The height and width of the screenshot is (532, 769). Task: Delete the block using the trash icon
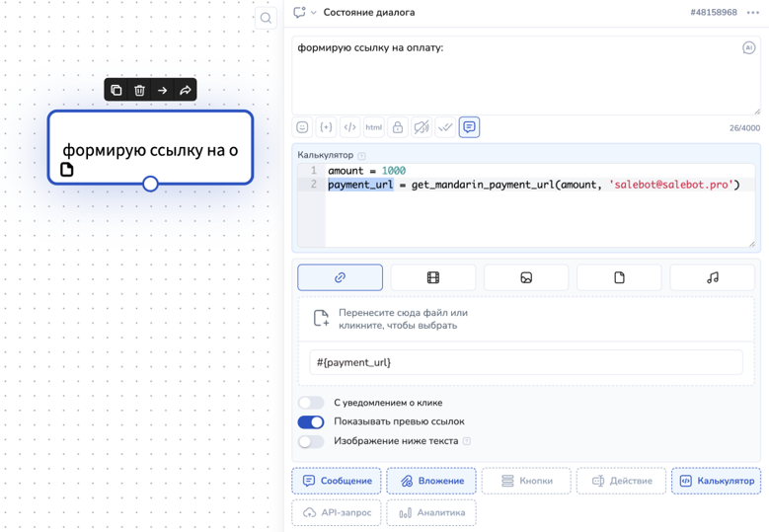coord(139,90)
